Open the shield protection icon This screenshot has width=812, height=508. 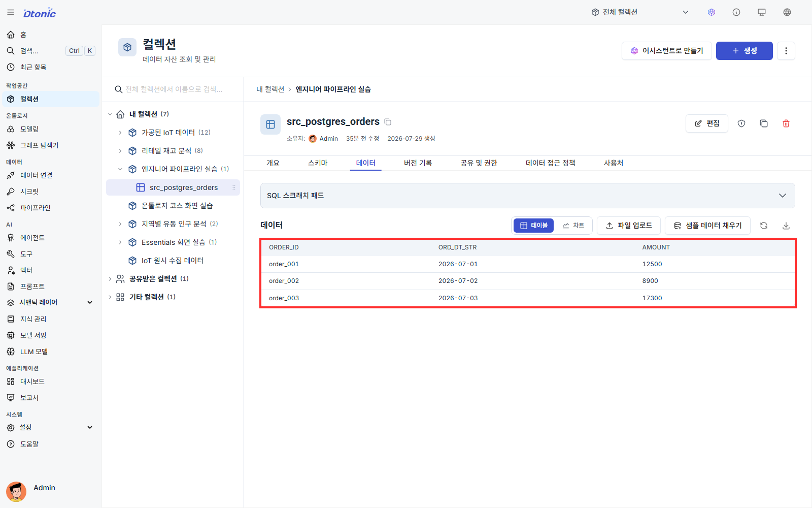[x=741, y=123]
